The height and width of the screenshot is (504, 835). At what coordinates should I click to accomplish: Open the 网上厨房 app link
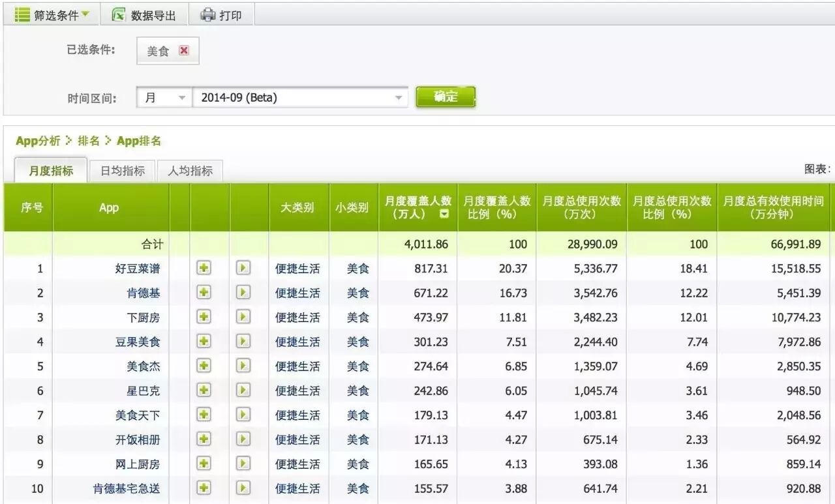[138, 464]
